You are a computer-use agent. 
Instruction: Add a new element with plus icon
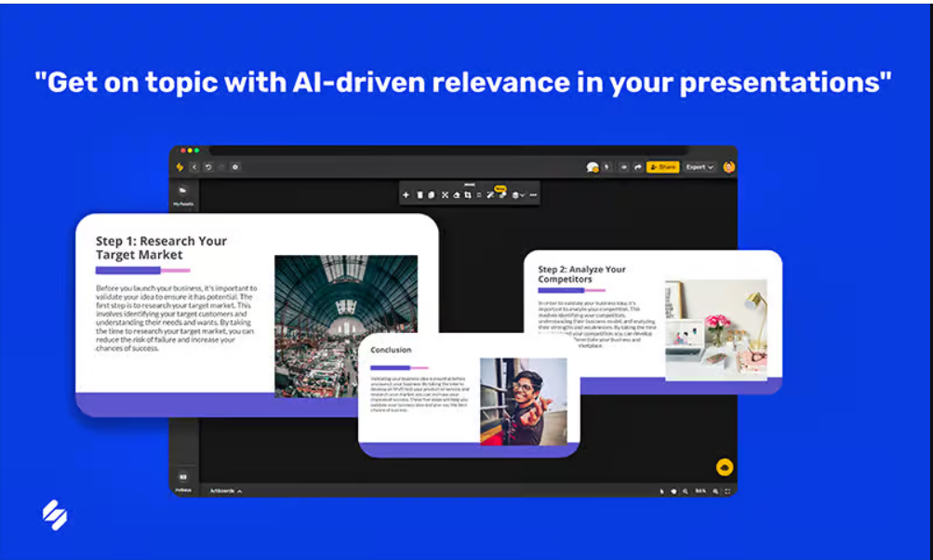tap(406, 195)
